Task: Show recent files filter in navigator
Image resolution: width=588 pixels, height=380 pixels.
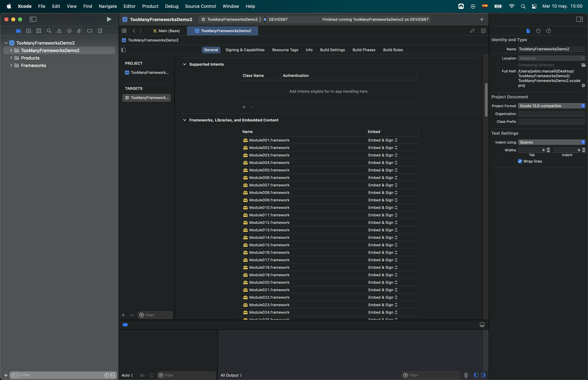Action: point(107,375)
